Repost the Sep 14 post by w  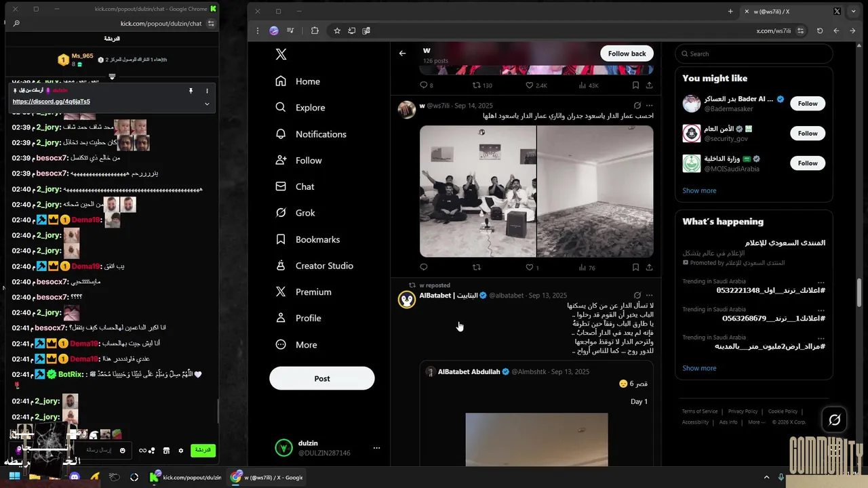pos(477,268)
